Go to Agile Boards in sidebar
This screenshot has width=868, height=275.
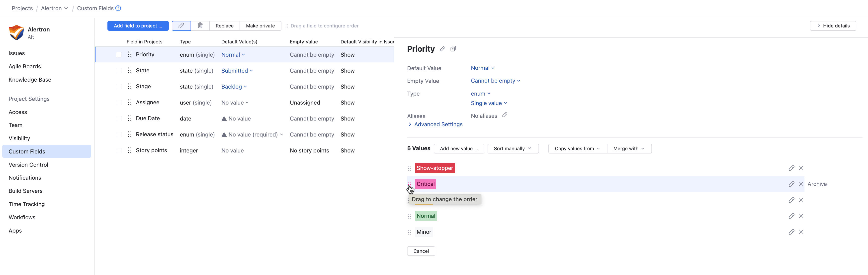25,66
